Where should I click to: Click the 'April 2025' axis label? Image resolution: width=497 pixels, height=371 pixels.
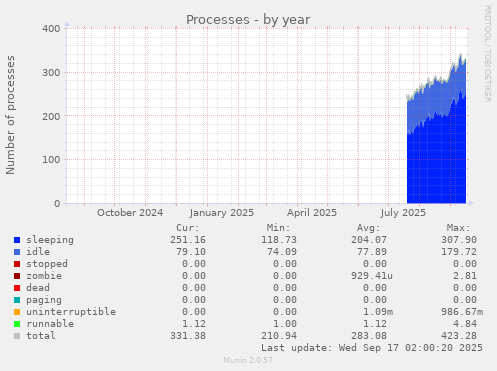(312, 213)
